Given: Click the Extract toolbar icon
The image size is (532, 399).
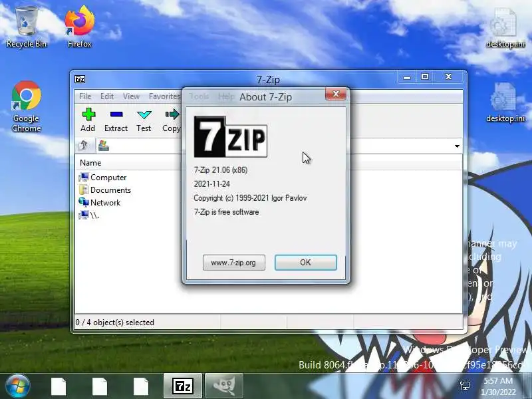Looking at the screenshot, I should click(116, 114).
